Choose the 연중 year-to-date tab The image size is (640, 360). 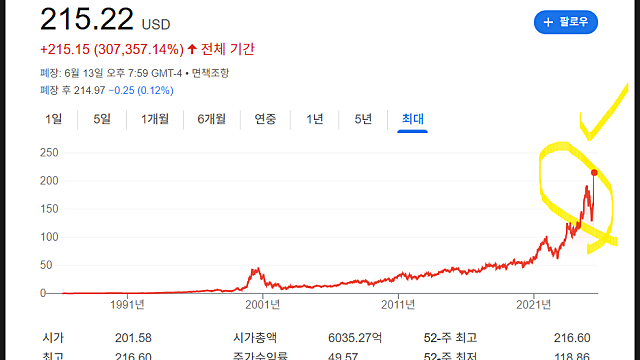[x=265, y=119]
